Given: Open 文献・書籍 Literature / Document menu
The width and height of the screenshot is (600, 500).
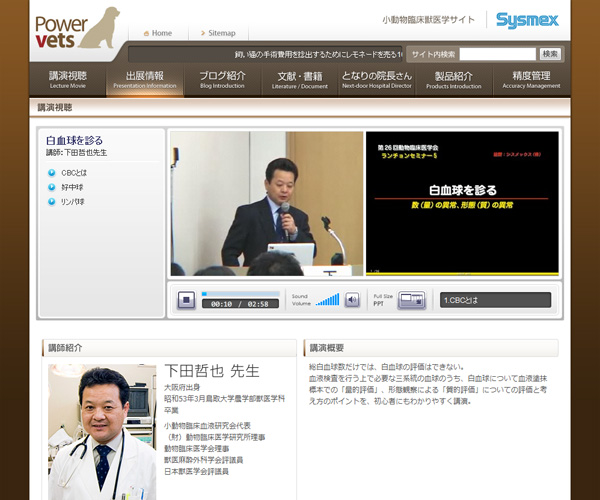Looking at the screenshot, I should (300, 80).
